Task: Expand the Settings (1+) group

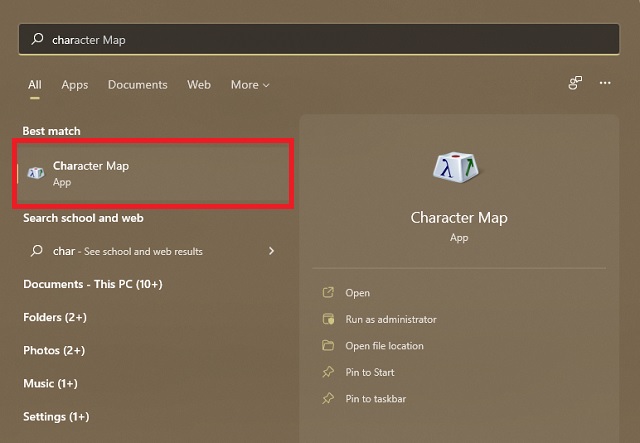Action: [56, 416]
